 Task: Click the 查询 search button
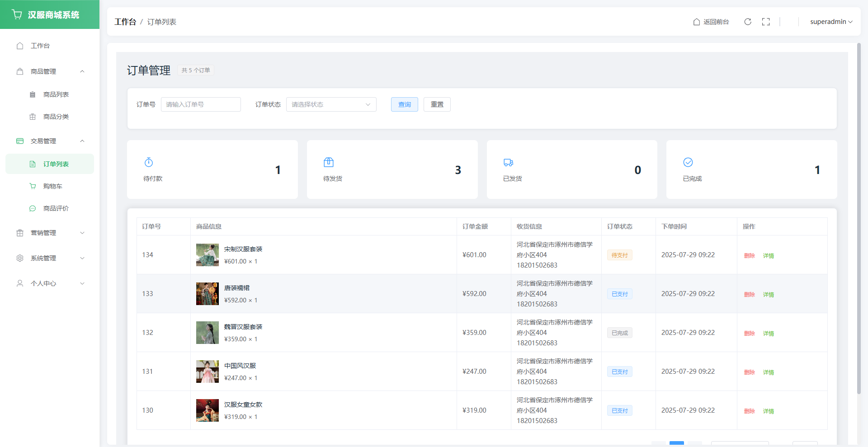point(404,104)
